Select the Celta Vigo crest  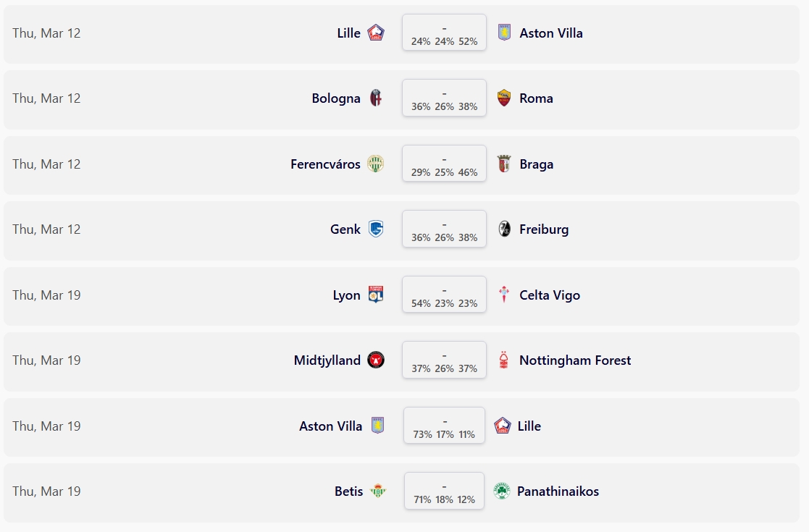[505, 295]
